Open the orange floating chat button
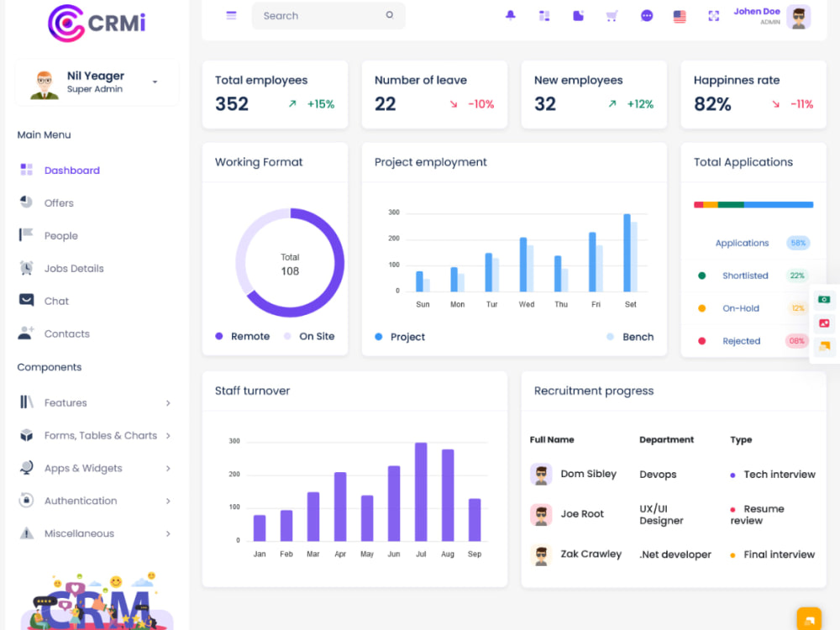The width and height of the screenshot is (840, 630). tap(809, 619)
